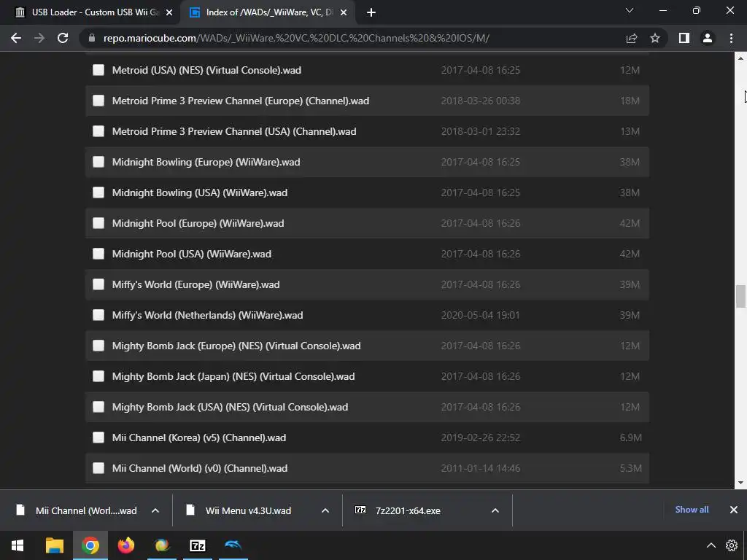Tick Midnight Bowling (USA) checkbox
747x560 pixels.
(x=98, y=192)
